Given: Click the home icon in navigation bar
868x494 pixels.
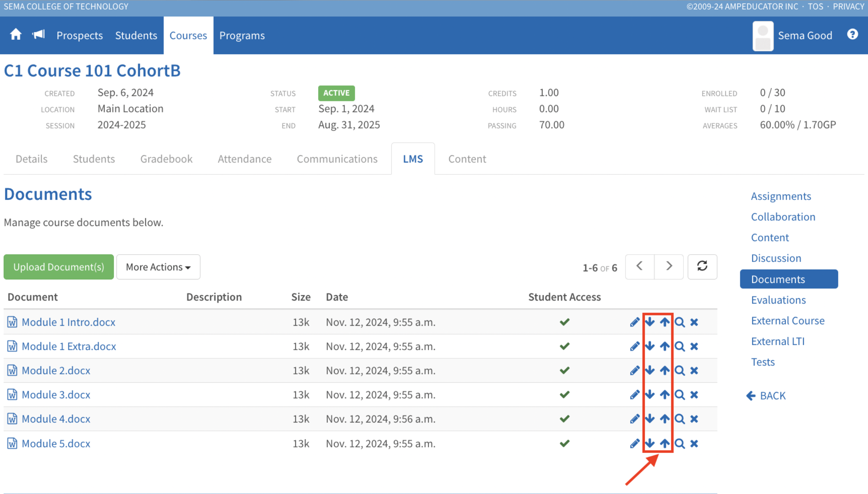Looking at the screenshot, I should click(x=16, y=35).
